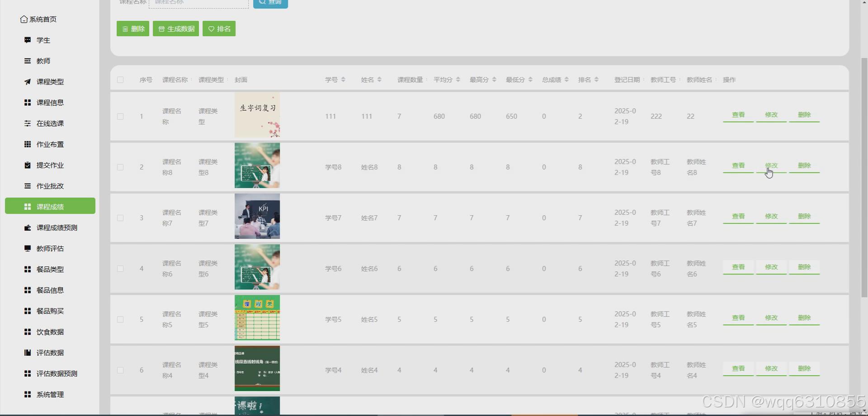Click the icon next to 课程成绩预测
Screen dimensions: 868x416
28,227
